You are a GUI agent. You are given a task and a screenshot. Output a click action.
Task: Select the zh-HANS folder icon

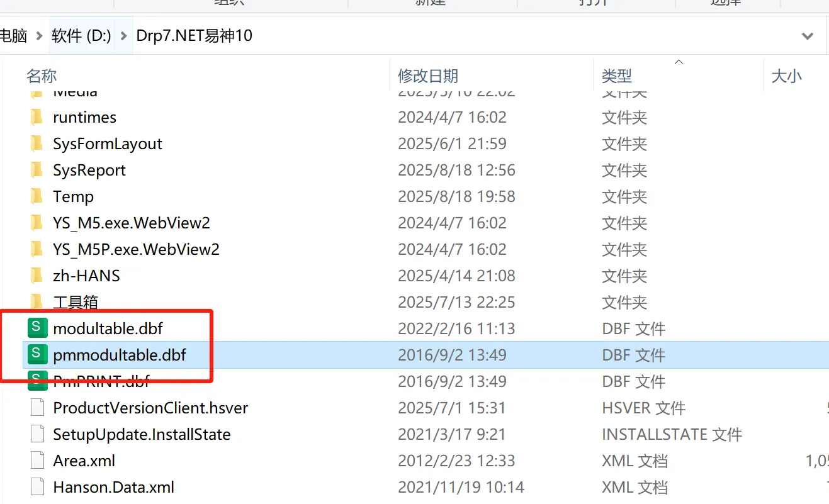pyautogui.click(x=37, y=276)
